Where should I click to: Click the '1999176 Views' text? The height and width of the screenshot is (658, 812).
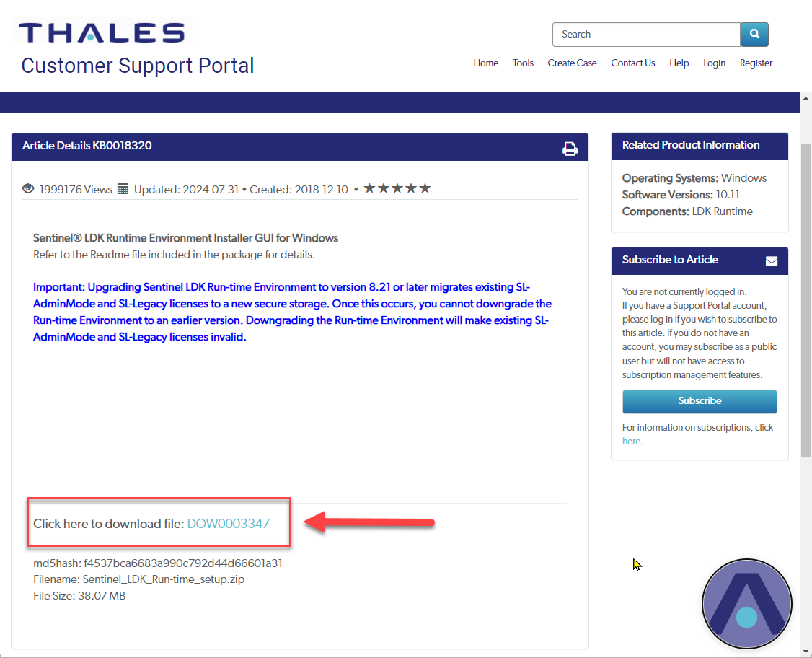[76, 189]
